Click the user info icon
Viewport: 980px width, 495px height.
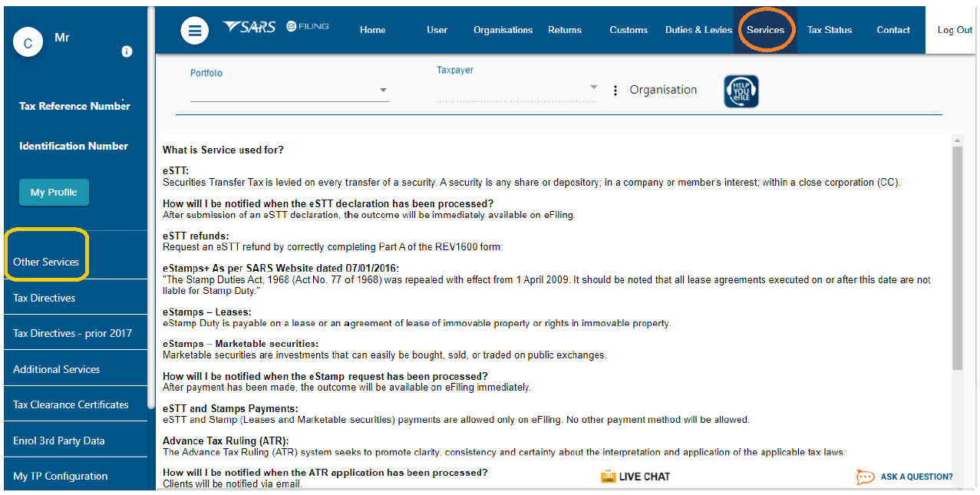(x=127, y=51)
